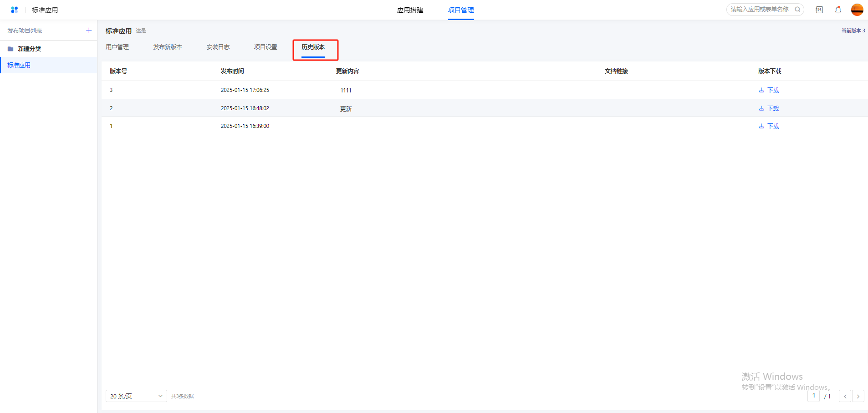Screen dimensions: 868x413
Task: Click the plus icon to add a publish project
Action: tap(89, 31)
